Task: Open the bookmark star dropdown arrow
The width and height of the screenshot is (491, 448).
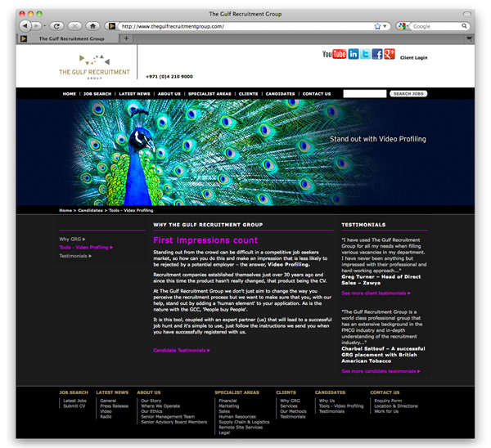Action: (x=385, y=26)
